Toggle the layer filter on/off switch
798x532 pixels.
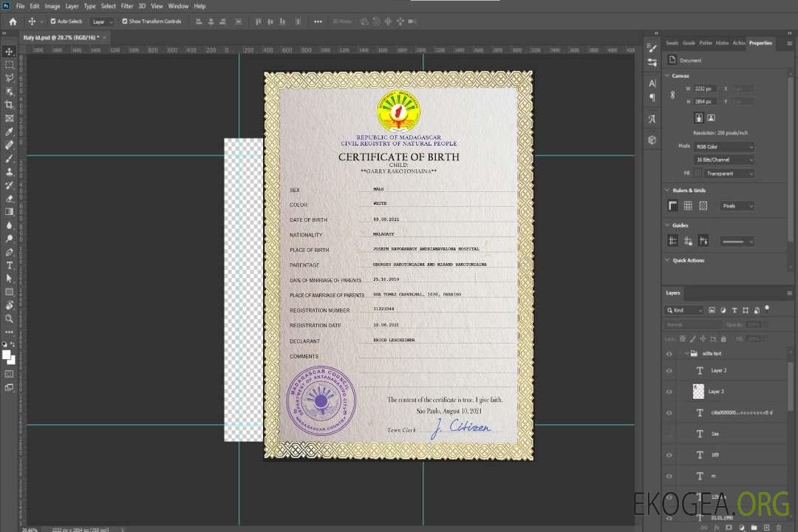tap(767, 309)
